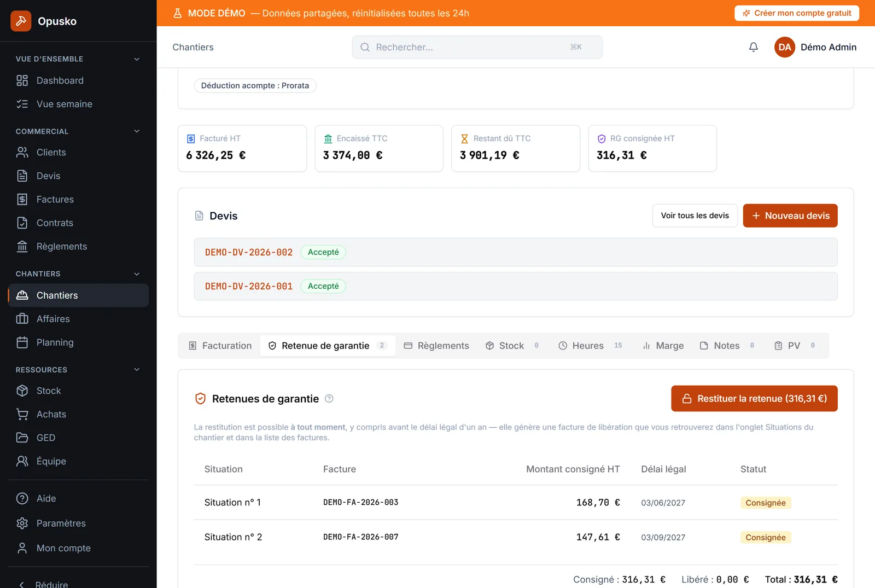This screenshot has height=588, width=875.
Task: Open Planning in sidebar
Action: click(x=78, y=342)
